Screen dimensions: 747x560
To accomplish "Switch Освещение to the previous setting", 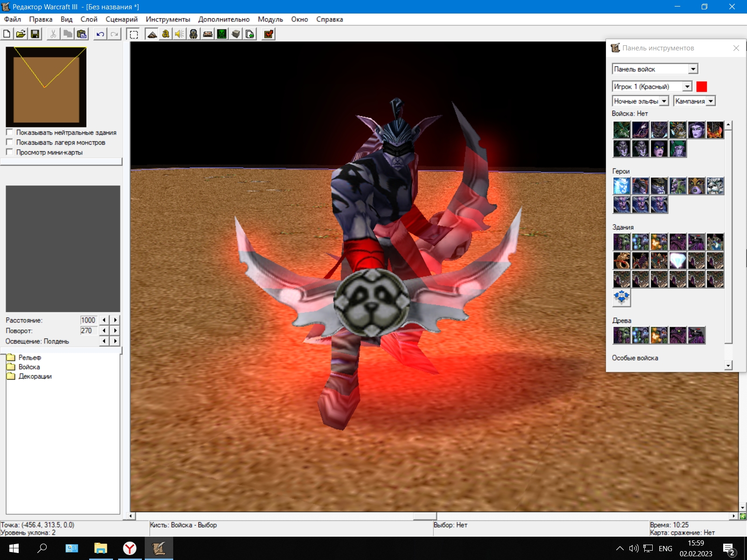I will click(104, 341).
